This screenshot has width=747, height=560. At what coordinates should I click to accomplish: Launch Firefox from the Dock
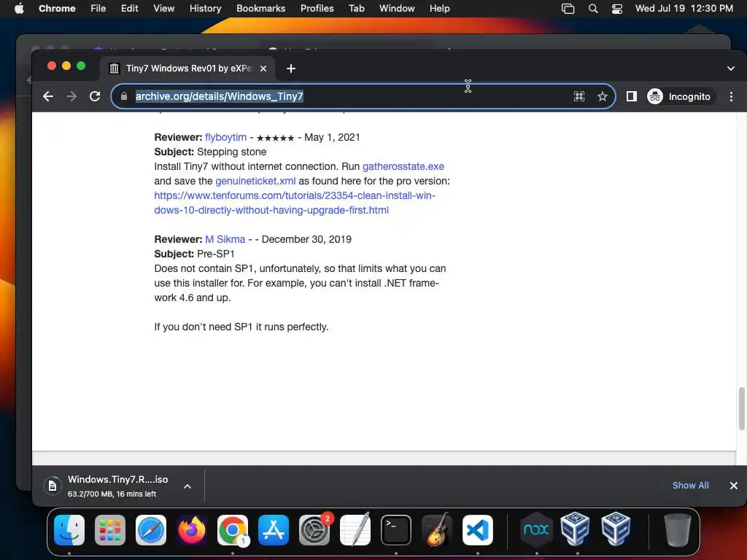(192, 530)
